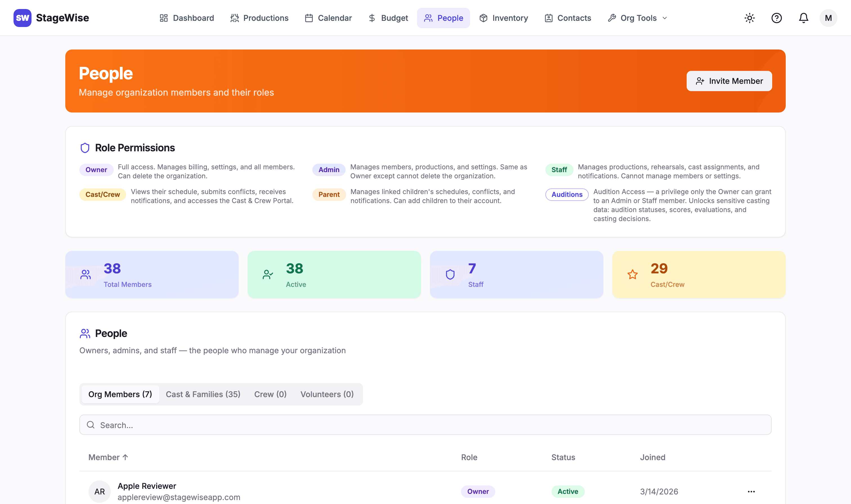Open the notifications bell icon
The image size is (851, 504).
[803, 18]
